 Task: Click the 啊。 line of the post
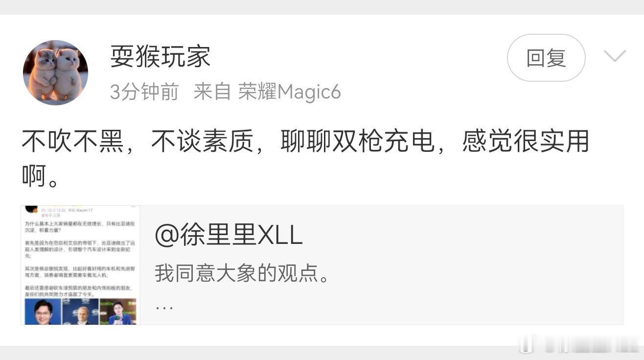40,175
